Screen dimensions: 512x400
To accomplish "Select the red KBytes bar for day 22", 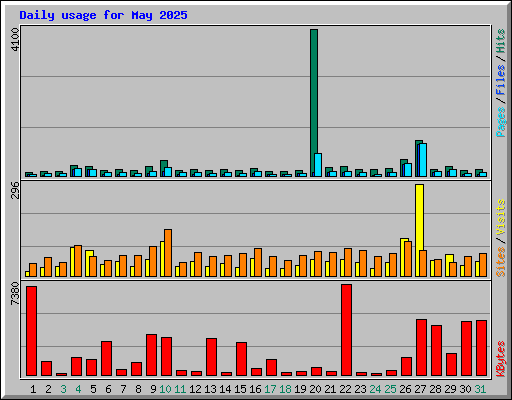I will (346, 330).
